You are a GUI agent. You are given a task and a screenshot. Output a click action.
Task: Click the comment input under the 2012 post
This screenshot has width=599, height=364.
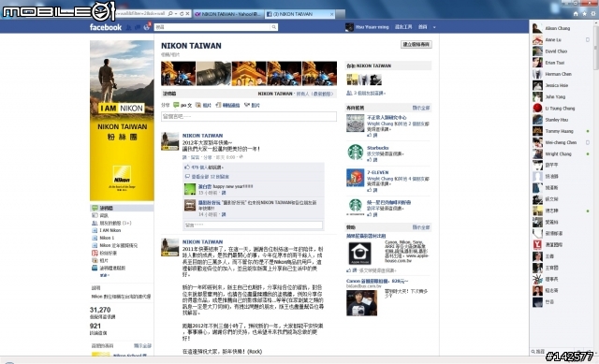click(x=254, y=225)
